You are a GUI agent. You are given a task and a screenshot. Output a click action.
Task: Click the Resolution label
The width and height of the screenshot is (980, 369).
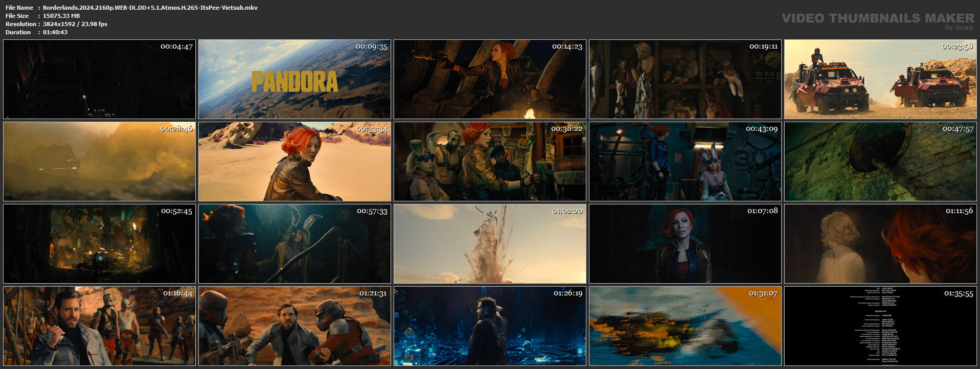pos(21,24)
